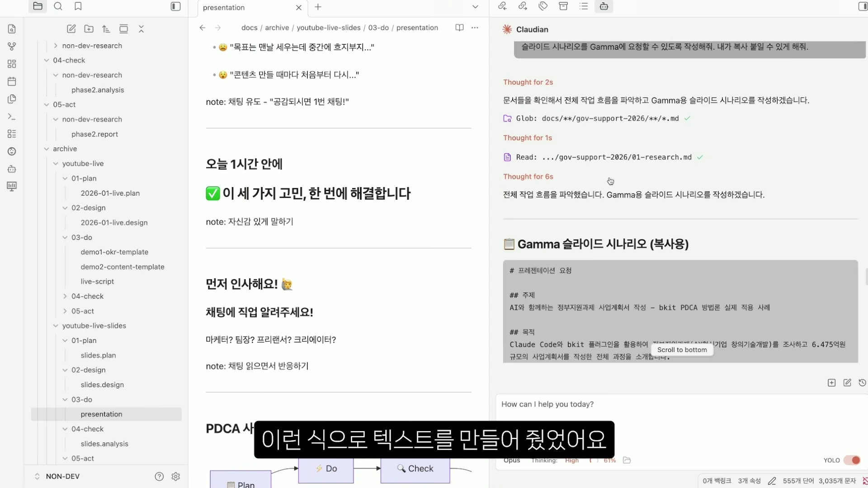868x488 pixels.
Task: Click Scroll to bottom button
Action: click(682, 350)
